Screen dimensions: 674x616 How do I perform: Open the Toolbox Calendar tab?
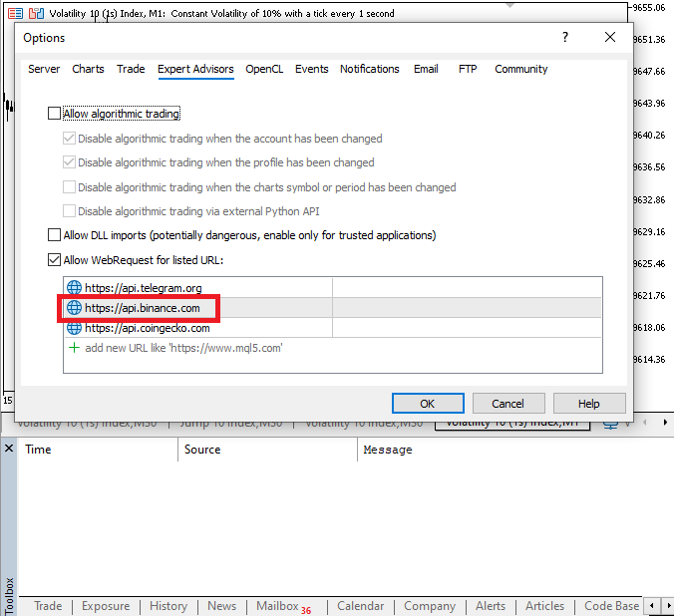coord(360,606)
